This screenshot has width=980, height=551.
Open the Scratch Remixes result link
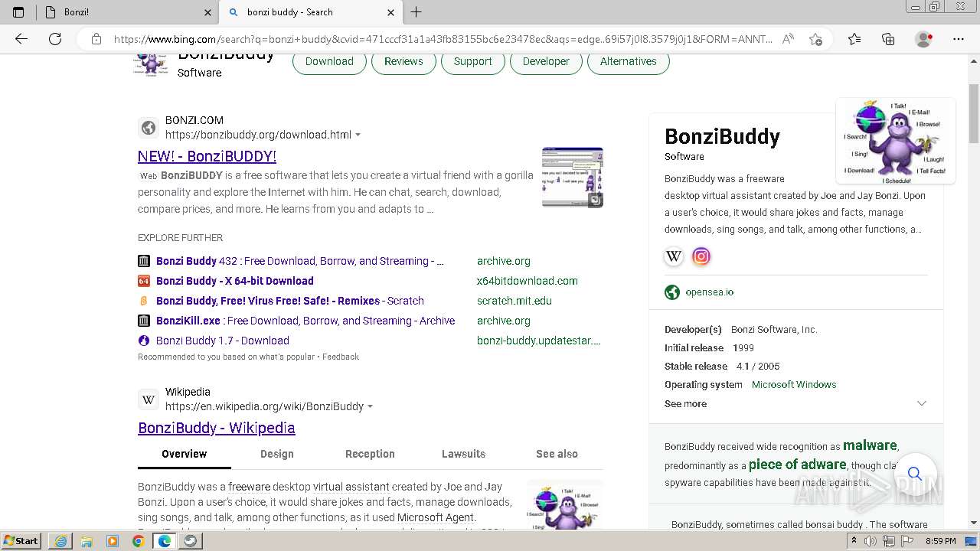click(x=290, y=301)
